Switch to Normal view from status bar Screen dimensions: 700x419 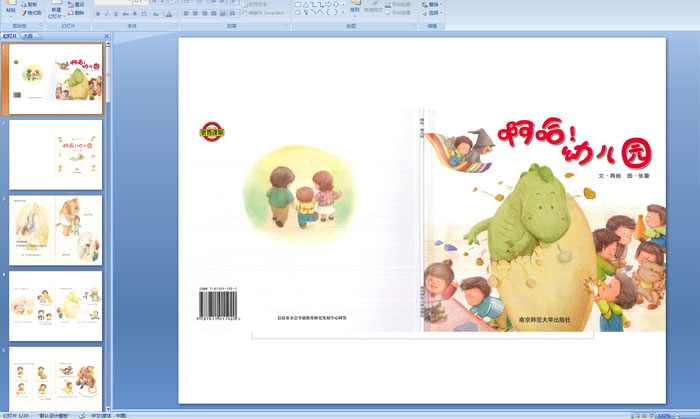pyautogui.click(x=637, y=416)
